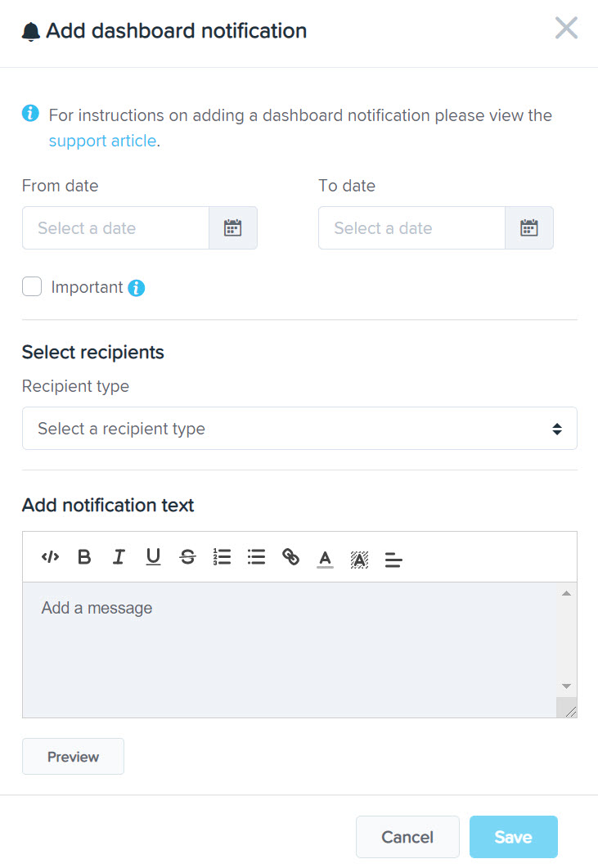The image size is (598, 868).
Task: Insert a numbered list
Action: [222, 557]
